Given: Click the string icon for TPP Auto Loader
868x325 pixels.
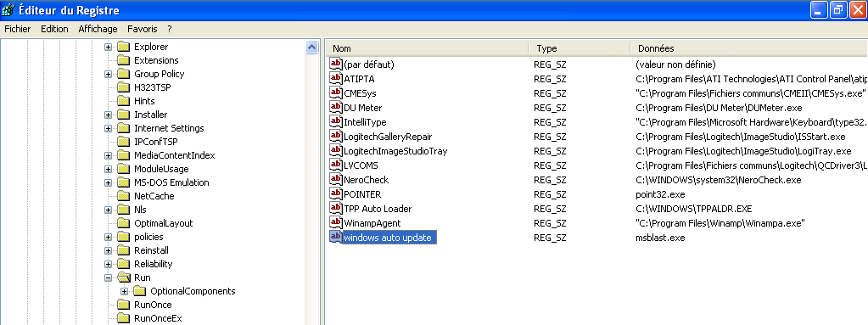Looking at the screenshot, I should [x=336, y=208].
